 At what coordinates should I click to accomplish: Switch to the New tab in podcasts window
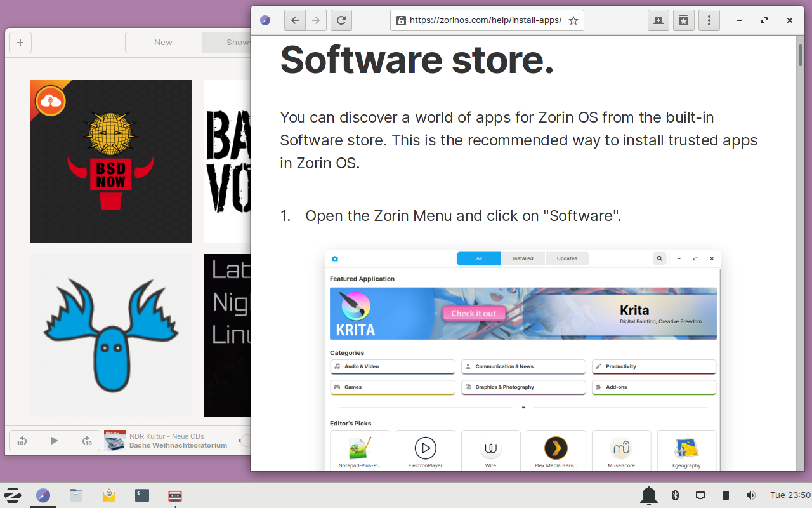(x=163, y=43)
